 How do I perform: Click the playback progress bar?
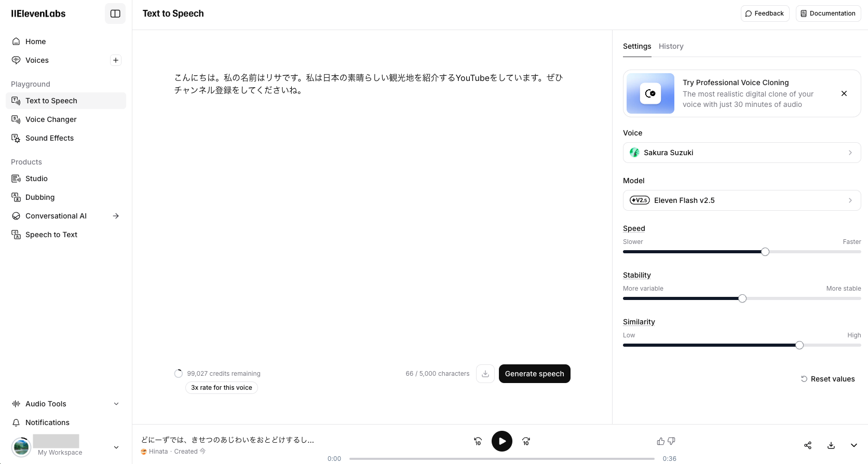coord(502,459)
